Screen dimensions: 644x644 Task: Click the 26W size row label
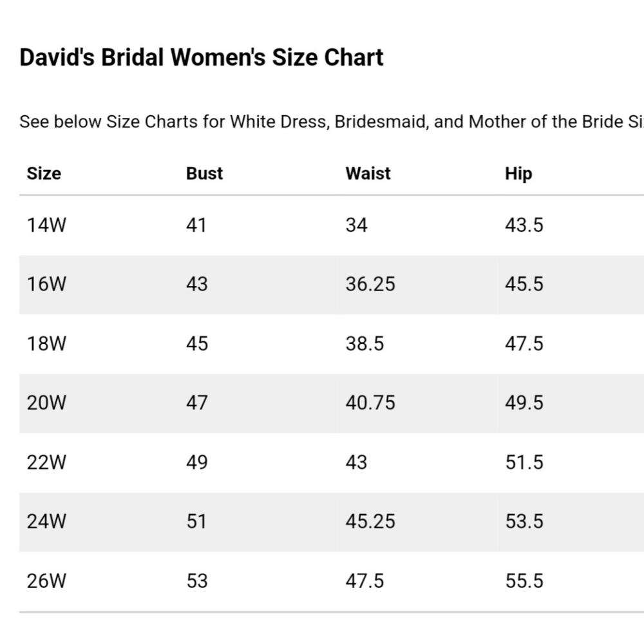46,581
